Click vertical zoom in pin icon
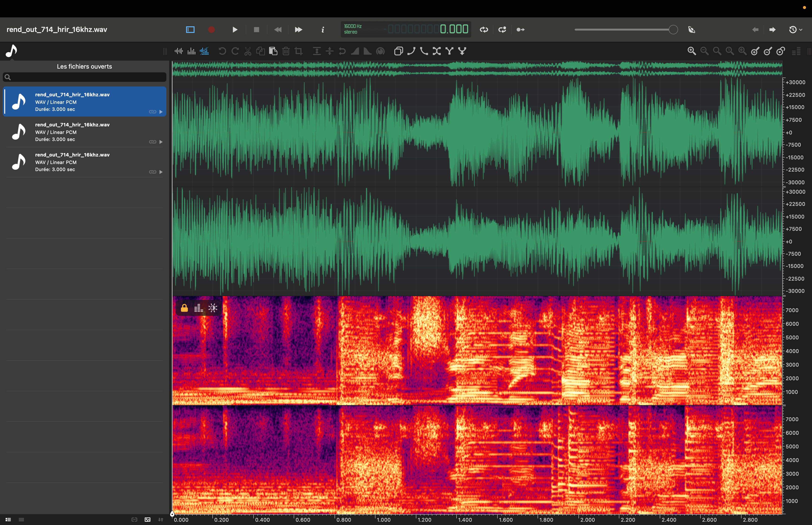Viewport: 812px width, 525px height. pos(755,51)
